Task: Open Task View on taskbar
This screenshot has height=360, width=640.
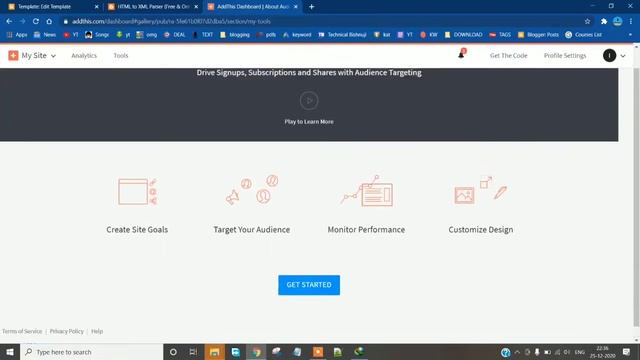Action: [193, 352]
